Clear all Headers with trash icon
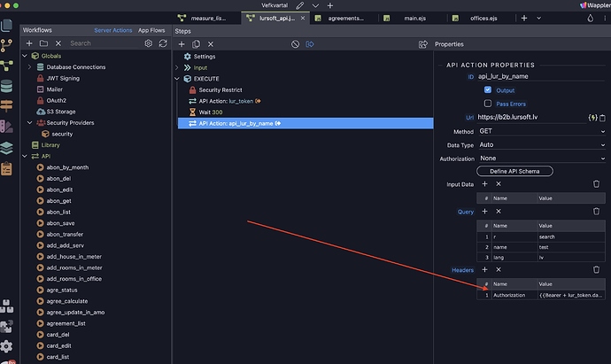This screenshot has height=364, width=611. [x=596, y=270]
